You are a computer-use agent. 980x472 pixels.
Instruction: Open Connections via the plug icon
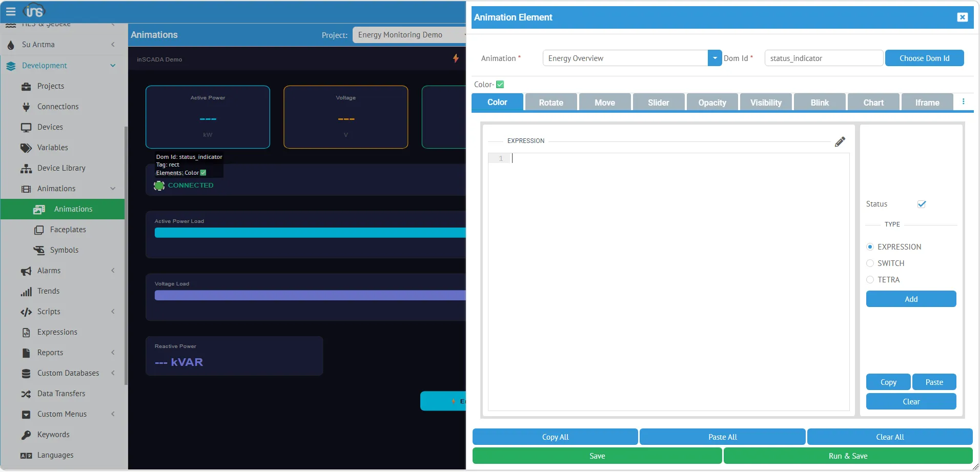click(26, 107)
